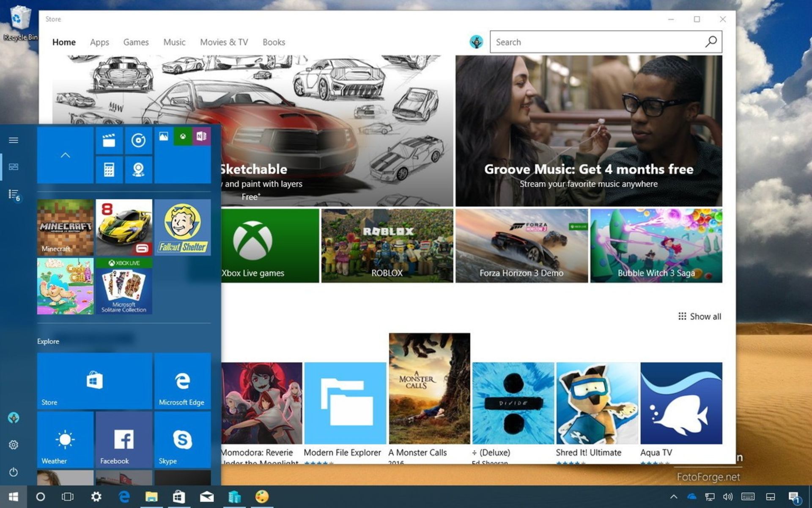Open the Groove Music 4 months free banner
The width and height of the screenshot is (812, 508).
(589, 131)
